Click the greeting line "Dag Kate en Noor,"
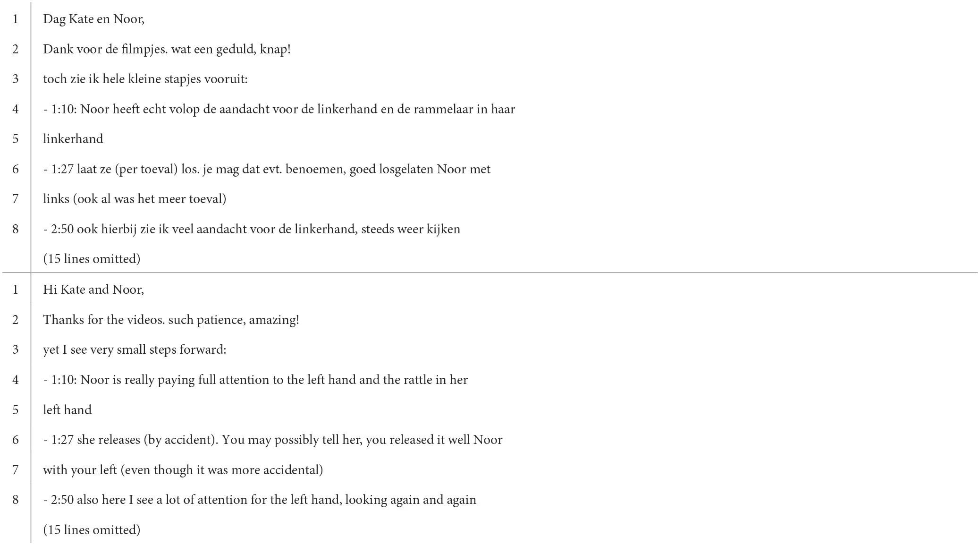The image size is (980, 545). coord(93,19)
